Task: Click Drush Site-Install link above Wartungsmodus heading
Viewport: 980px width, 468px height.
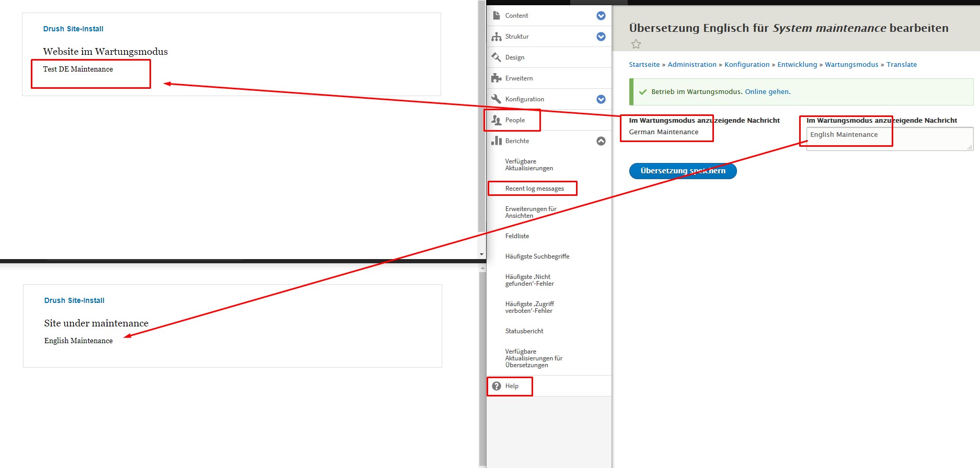Action: [73, 29]
